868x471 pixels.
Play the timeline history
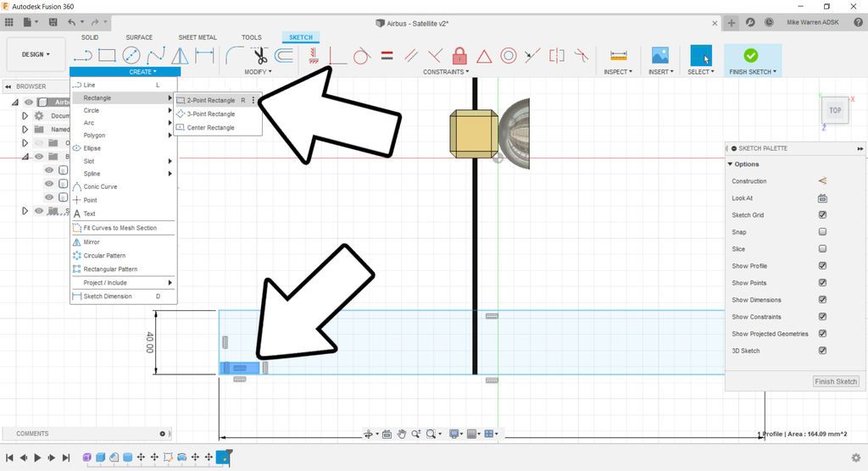(x=37, y=457)
